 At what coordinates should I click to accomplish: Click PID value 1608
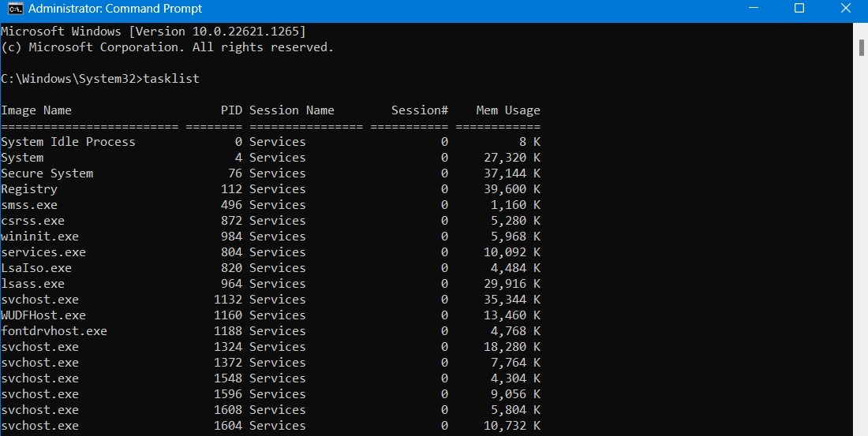[x=228, y=410]
